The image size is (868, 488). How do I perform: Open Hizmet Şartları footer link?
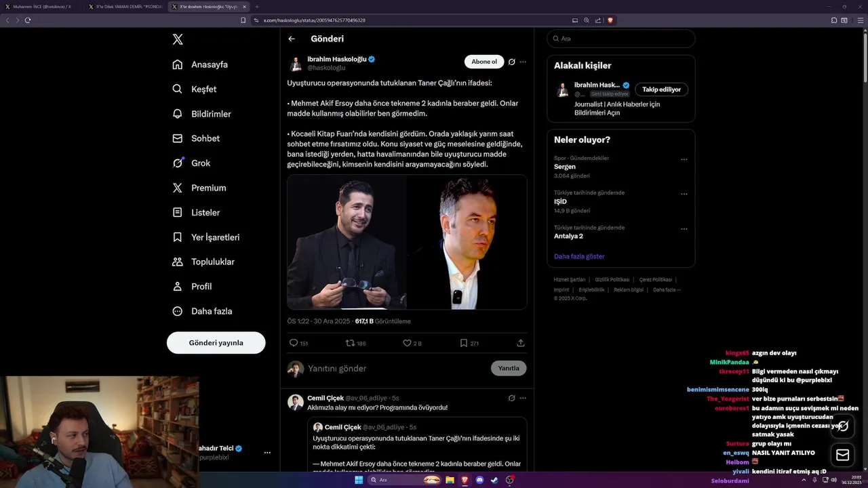tap(570, 279)
